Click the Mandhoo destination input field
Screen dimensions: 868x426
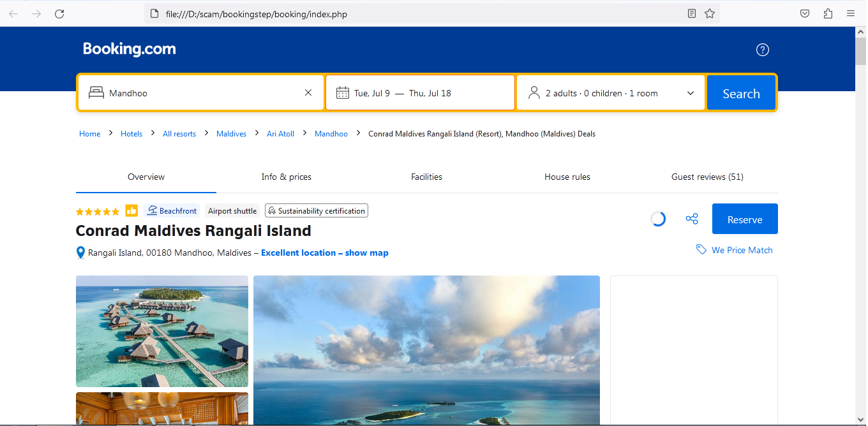point(201,93)
